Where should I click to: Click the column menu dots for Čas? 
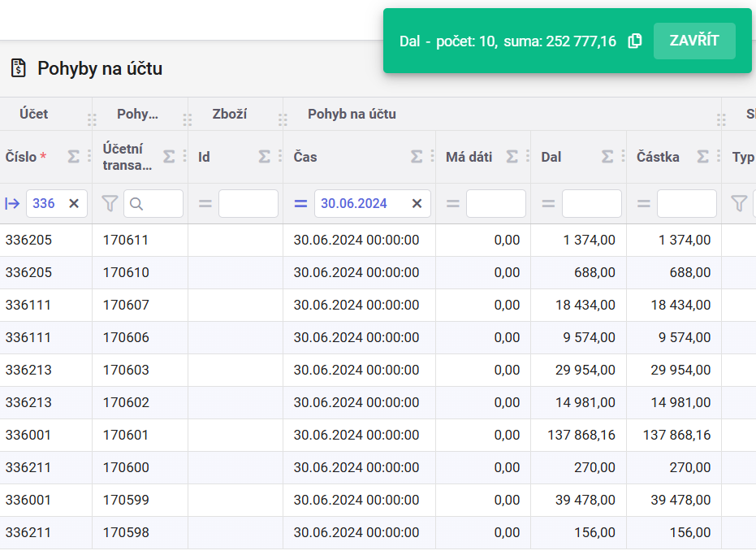pos(433,156)
